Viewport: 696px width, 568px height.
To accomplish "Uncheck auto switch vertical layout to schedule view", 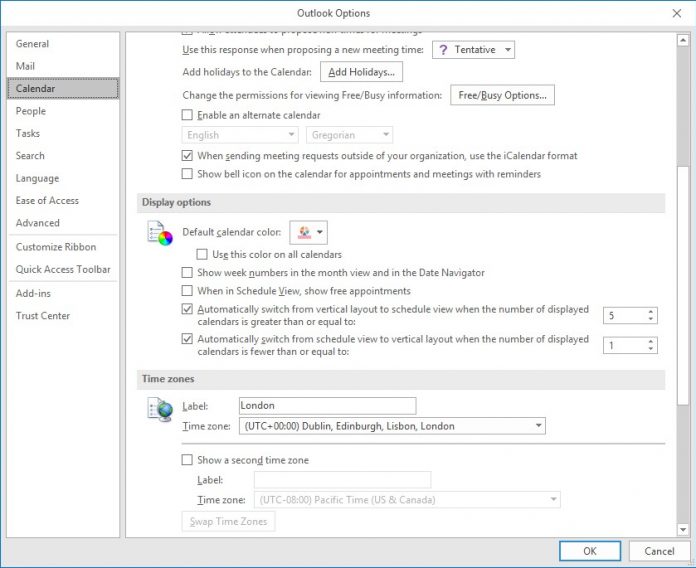I will coord(187,309).
